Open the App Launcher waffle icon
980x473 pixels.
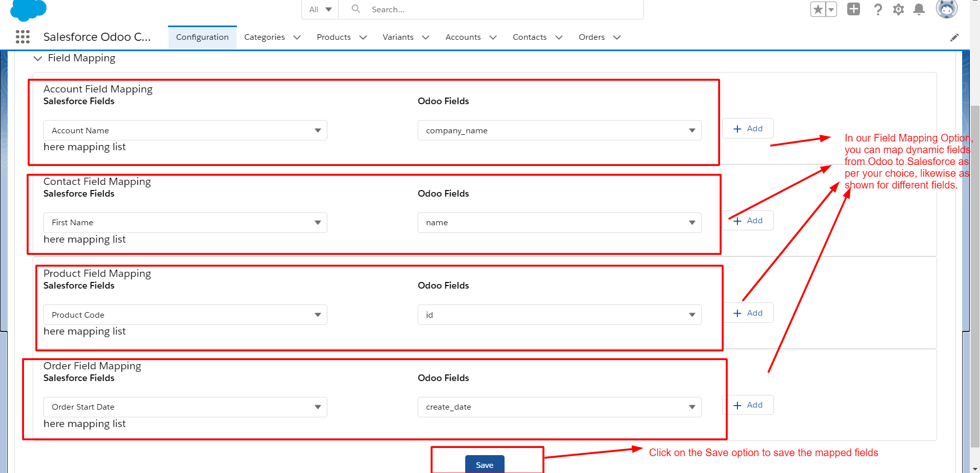click(22, 37)
